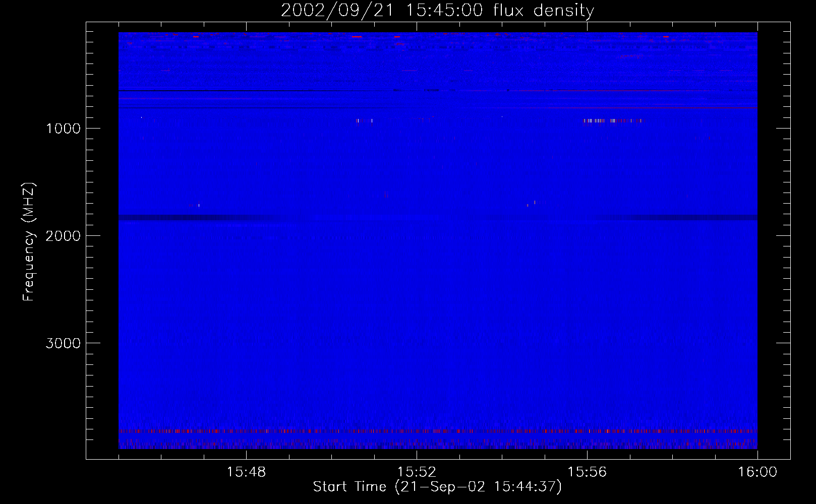Click the 15:52 time tick label
816x504 pixels.
417,472
